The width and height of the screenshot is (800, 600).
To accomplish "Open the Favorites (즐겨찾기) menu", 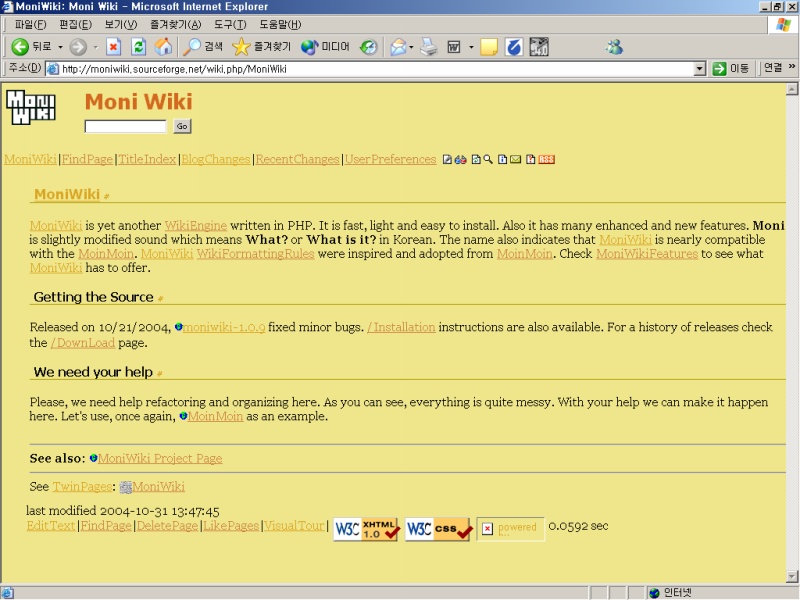I will tap(176, 24).
